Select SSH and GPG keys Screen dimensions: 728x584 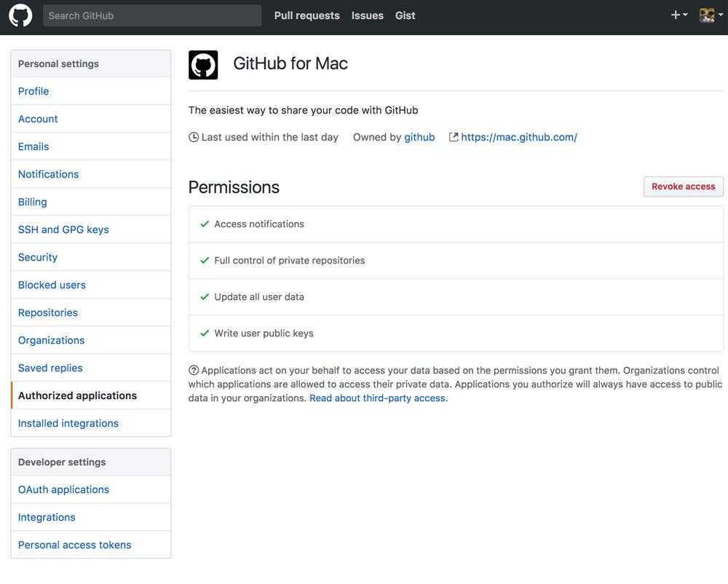[x=90, y=229]
